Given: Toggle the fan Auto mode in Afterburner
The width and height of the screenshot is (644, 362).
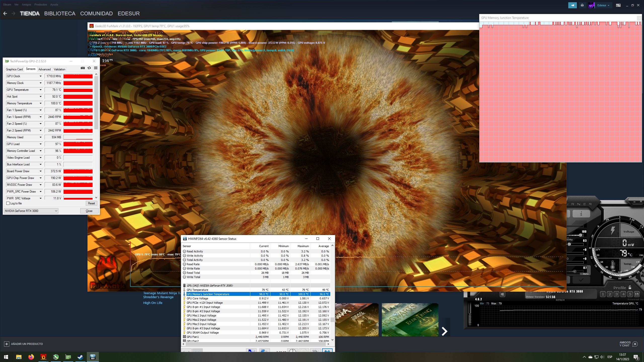Looking at the screenshot, I should coord(586,274).
